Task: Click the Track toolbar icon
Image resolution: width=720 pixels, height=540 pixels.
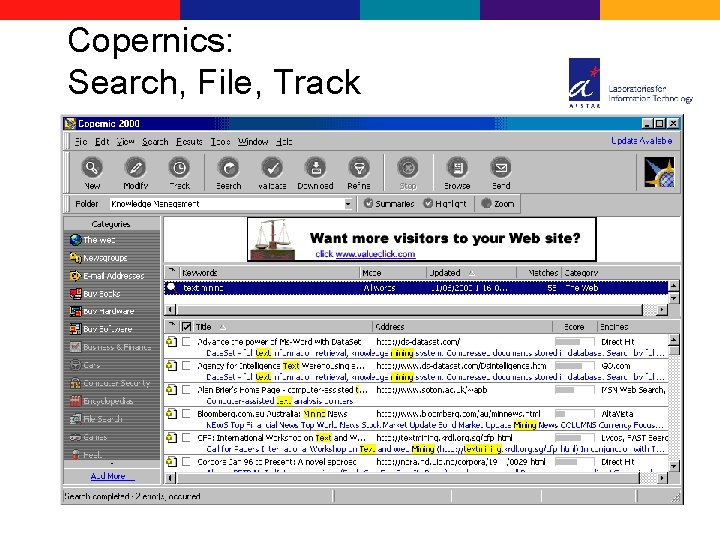Action: point(179,168)
